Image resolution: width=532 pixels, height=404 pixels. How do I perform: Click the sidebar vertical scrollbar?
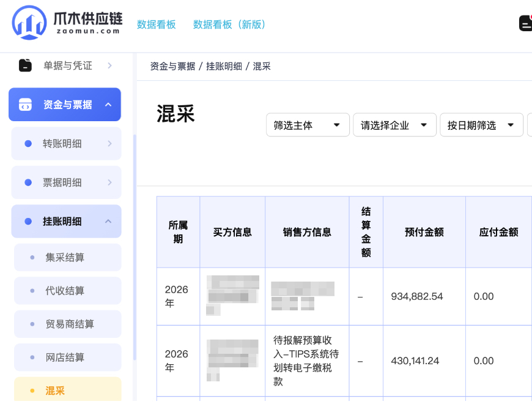coord(135,247)
